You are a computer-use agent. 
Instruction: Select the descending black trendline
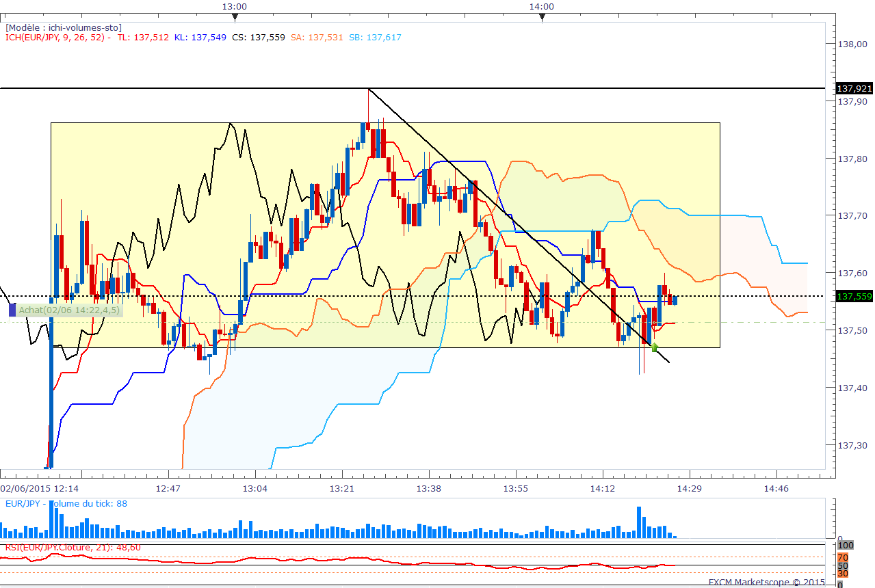click(519, 226)
